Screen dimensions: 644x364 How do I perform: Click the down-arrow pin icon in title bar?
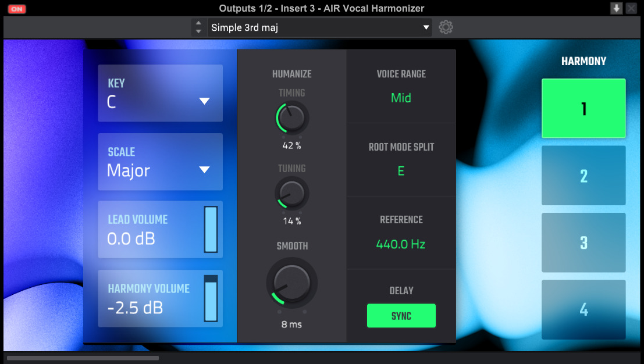point(616,8)
